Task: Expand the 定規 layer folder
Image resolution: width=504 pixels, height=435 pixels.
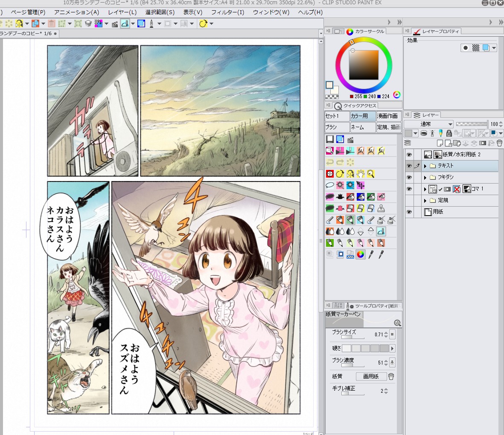Action: click(425, 200)
